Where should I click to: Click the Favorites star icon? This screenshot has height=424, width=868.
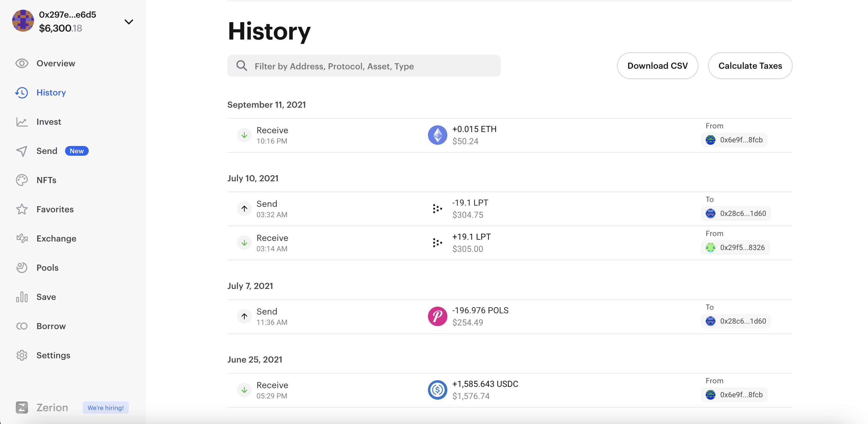22,209
